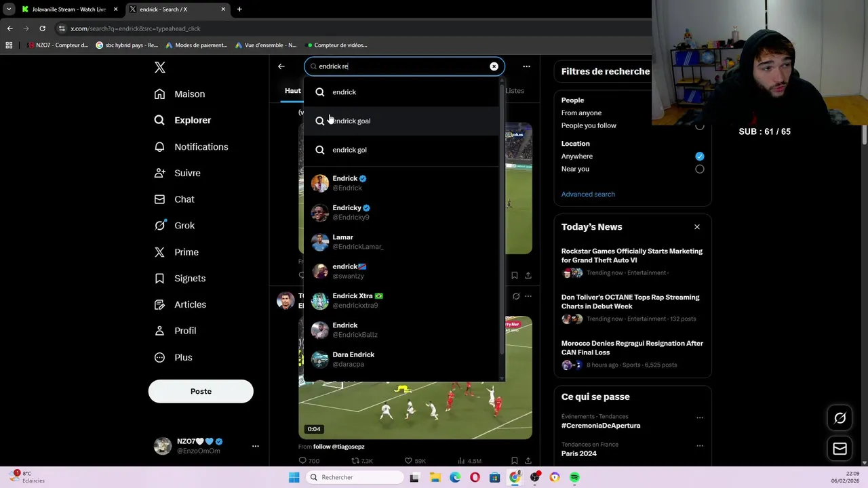Open the Plus more menu
The height and width of the screenshot is (488, 868).
pos(173,357)
